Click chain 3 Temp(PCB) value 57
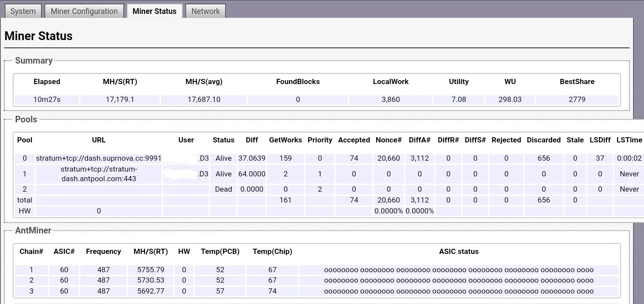 tap(220, 291)
